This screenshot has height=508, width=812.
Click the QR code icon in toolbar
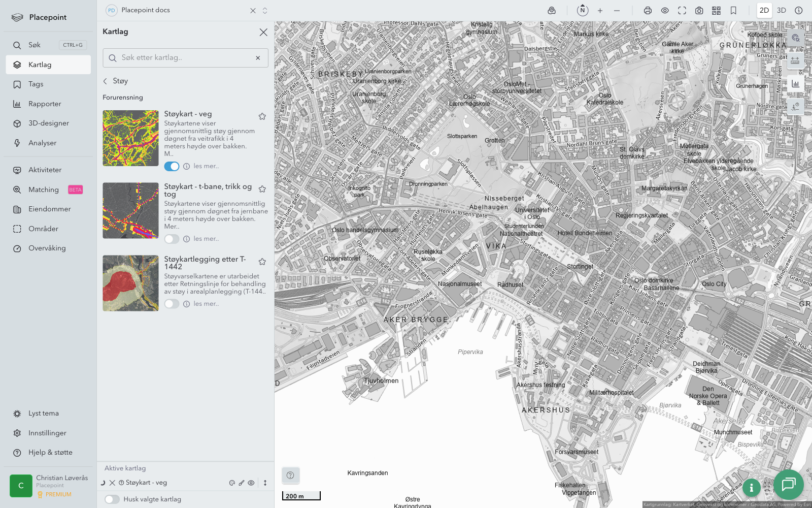pos(716,11)
